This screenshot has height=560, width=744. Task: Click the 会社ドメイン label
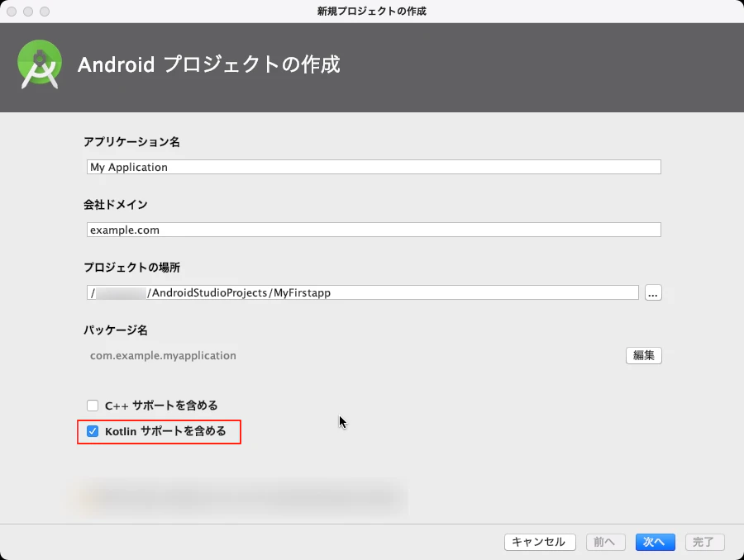(115, 204)
